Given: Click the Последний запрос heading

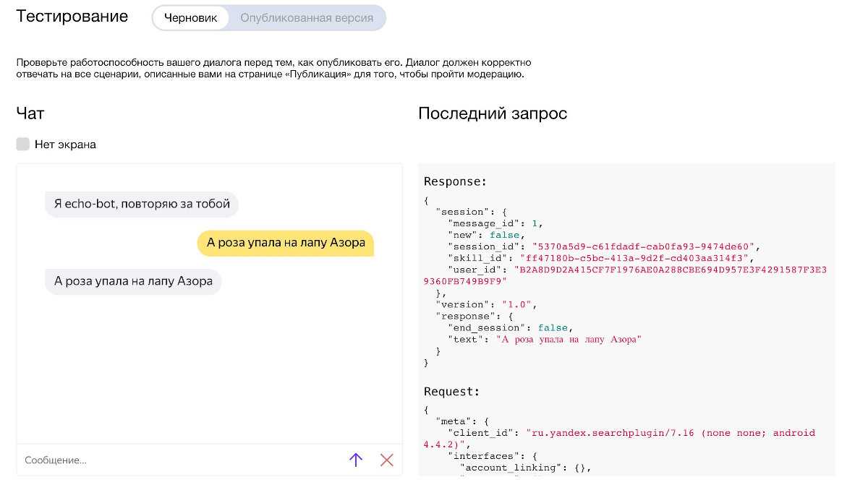Looking at the screenshot, I should 493,113.
